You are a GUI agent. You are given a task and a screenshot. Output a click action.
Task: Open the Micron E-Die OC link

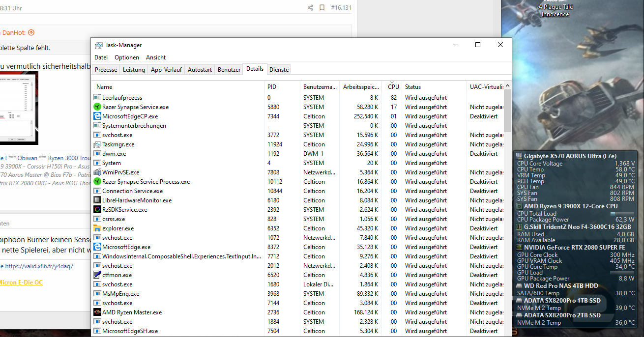[x=21, y=282]
